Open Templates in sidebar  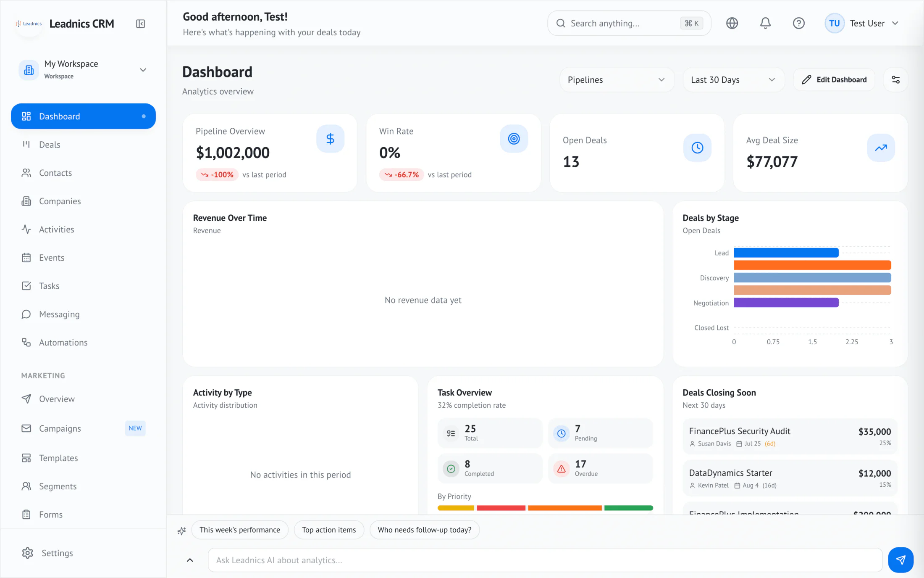83,458
